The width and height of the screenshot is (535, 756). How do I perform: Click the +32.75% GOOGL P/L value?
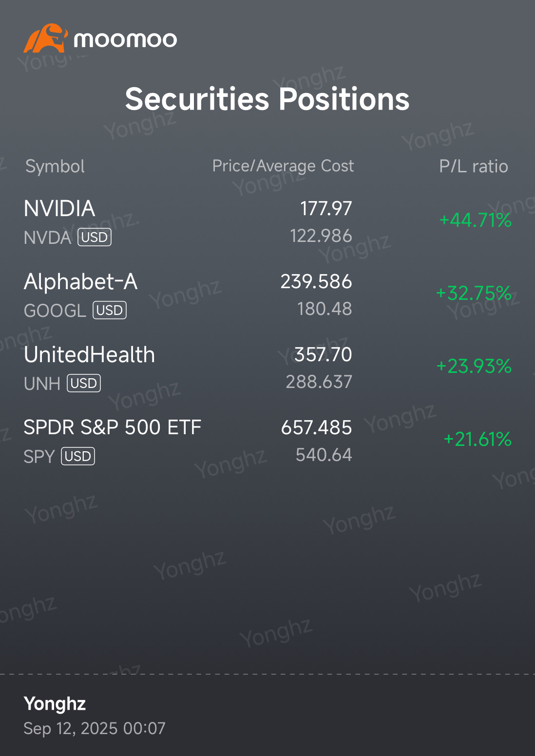click(x=474, y=293)
